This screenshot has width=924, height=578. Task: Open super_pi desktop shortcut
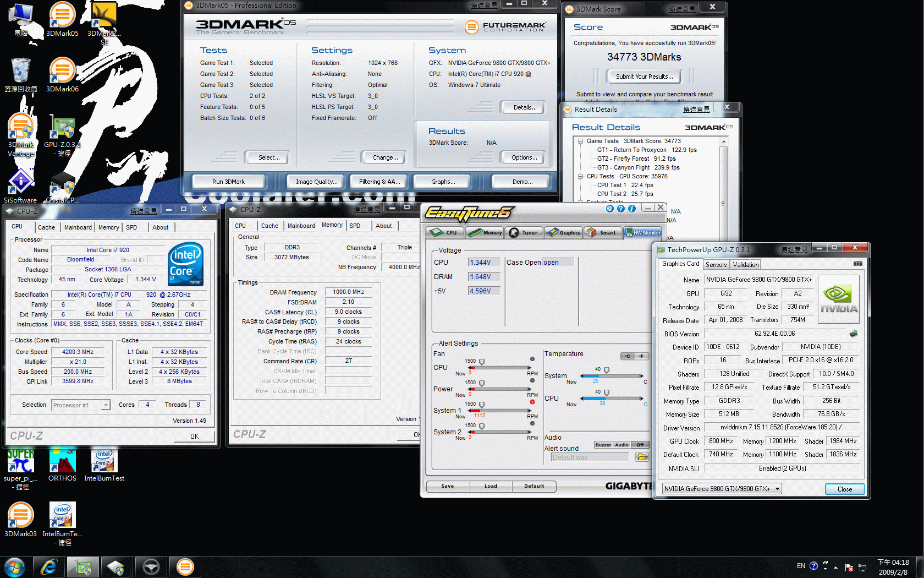coord(20,469)
